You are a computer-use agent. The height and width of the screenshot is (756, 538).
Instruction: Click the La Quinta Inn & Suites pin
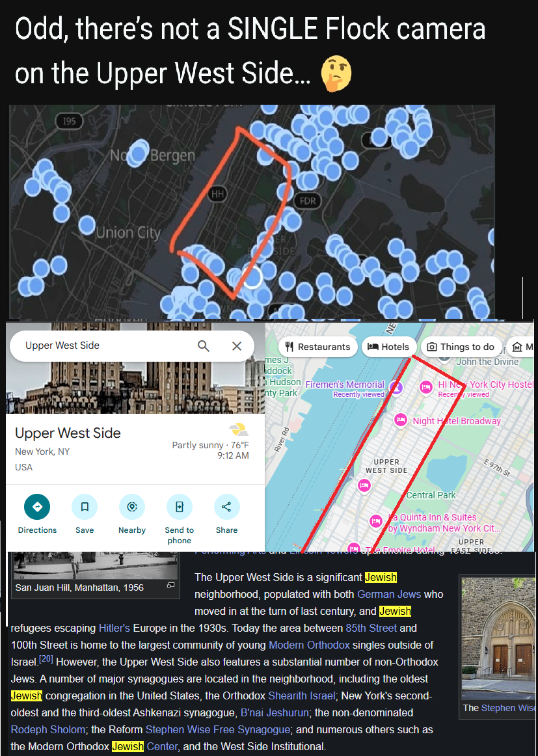tap(376, 521)
